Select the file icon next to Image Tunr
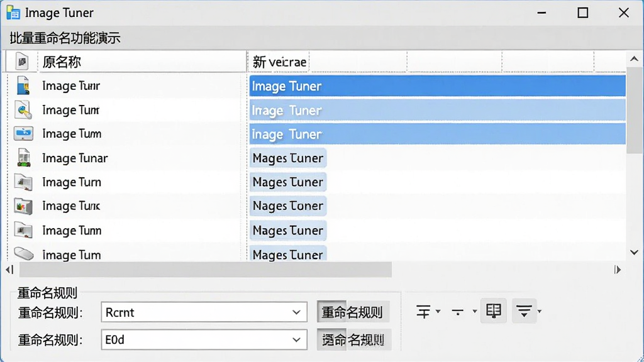 pyautogui.click(x=23, y=85)
